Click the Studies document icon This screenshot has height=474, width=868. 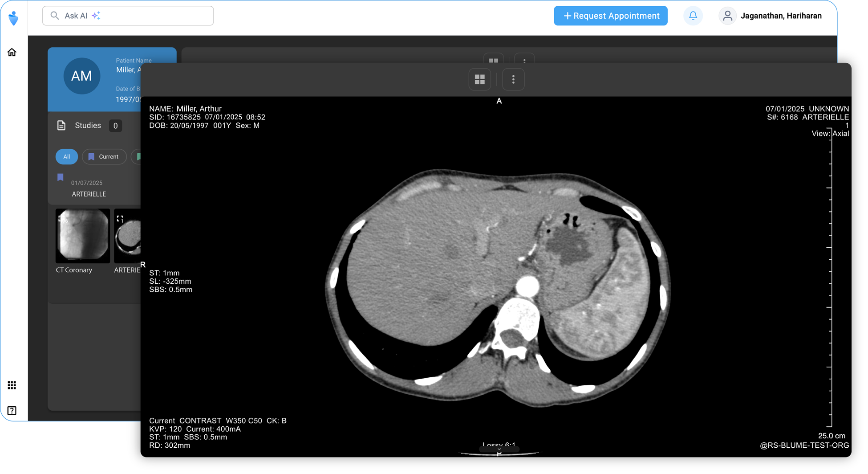click(61, 126)
